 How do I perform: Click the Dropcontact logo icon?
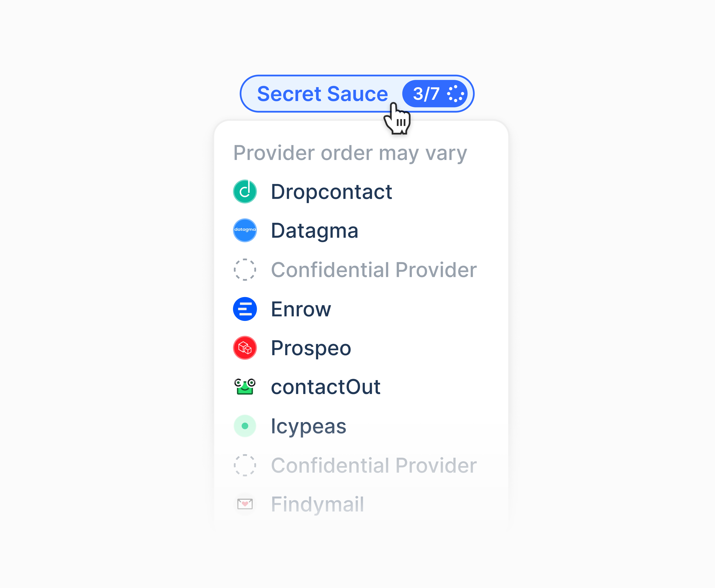point(245,192)
